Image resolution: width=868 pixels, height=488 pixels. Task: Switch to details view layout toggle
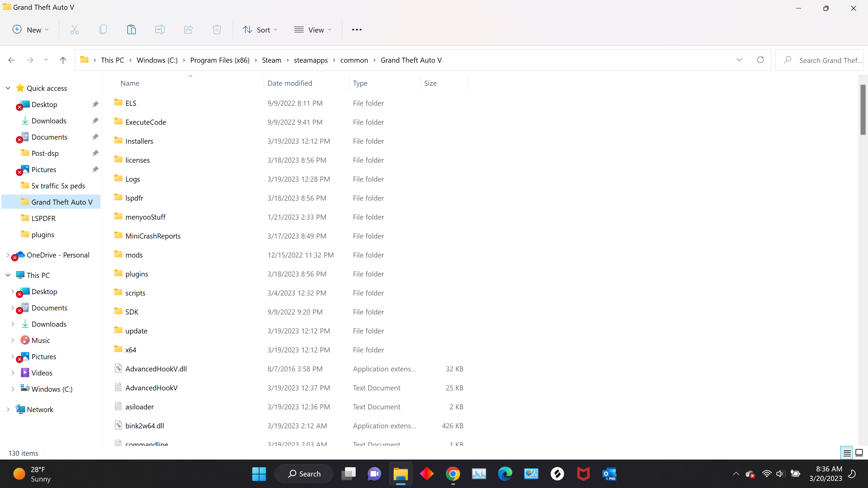click(x=847, y=453)
